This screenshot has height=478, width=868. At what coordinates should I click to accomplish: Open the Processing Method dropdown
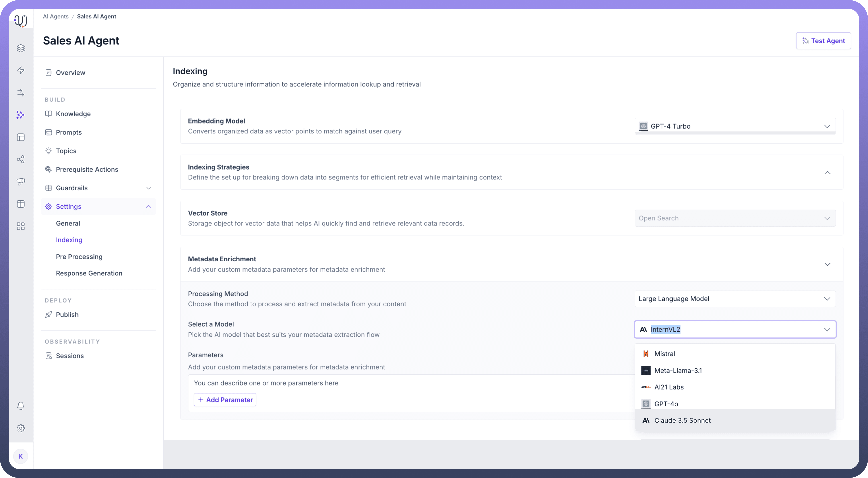pos(734,299)
